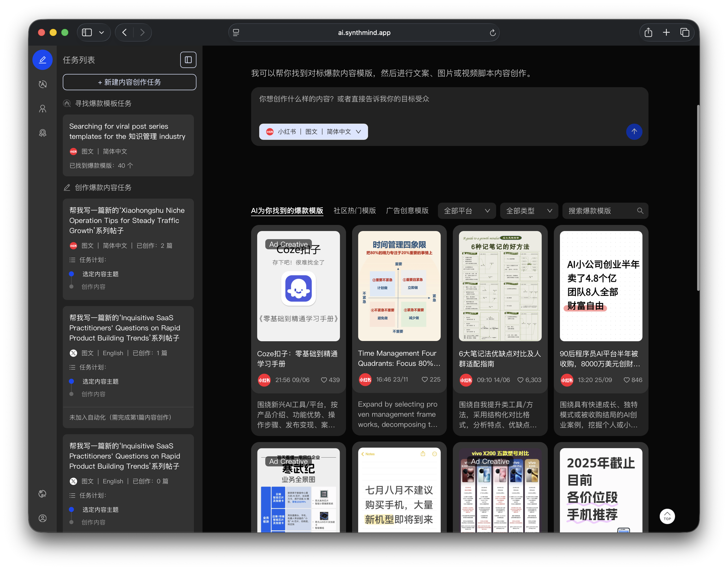This screenshot has width=728, height=570.
Task: Open the persona icon in left rail
Action: pyautogui.click(x=42, y=108)
